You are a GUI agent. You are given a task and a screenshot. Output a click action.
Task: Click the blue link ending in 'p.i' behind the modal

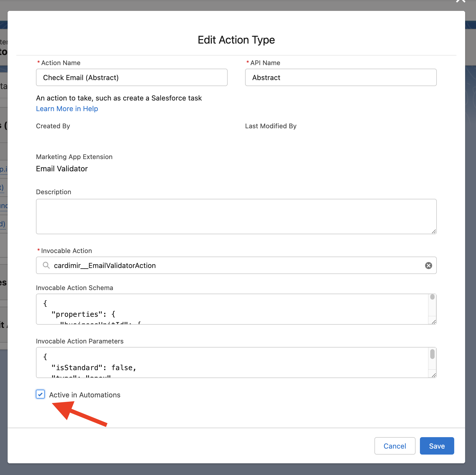tap(4, 169)
